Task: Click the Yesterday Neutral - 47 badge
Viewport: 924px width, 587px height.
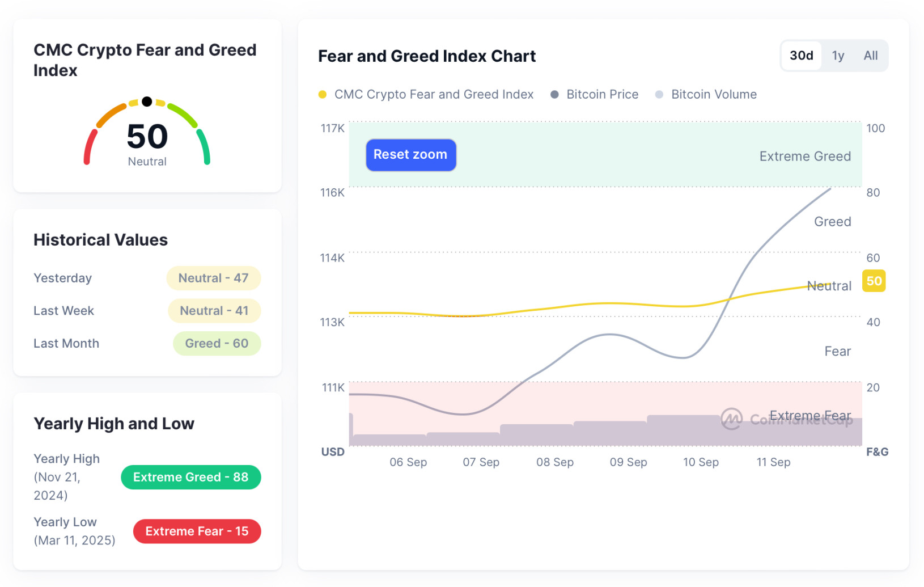Action: [x=213, y=278]
